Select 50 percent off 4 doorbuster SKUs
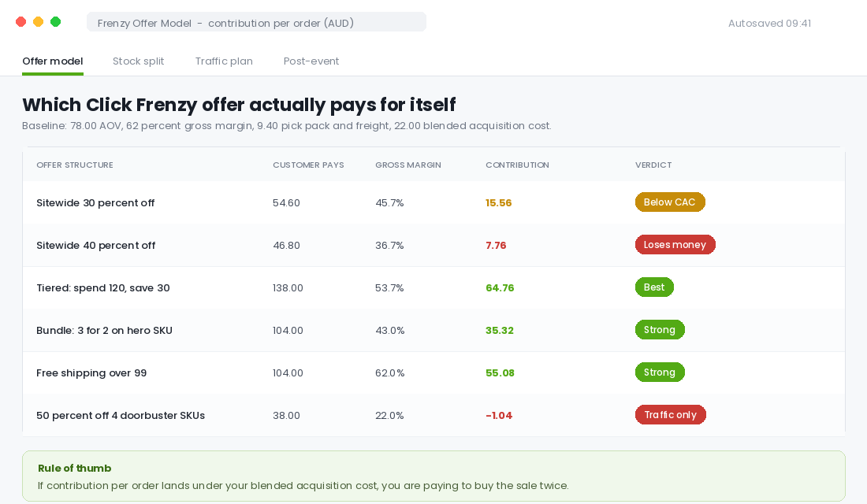 433,415
